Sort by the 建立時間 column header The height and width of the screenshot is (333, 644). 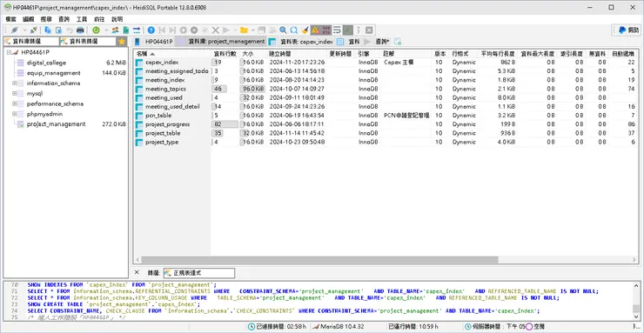coord(297,54)
